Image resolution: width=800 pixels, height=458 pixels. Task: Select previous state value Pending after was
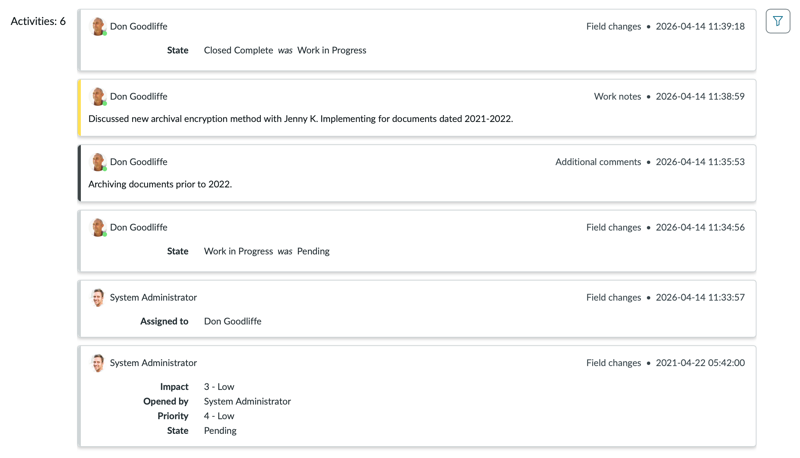313,251
